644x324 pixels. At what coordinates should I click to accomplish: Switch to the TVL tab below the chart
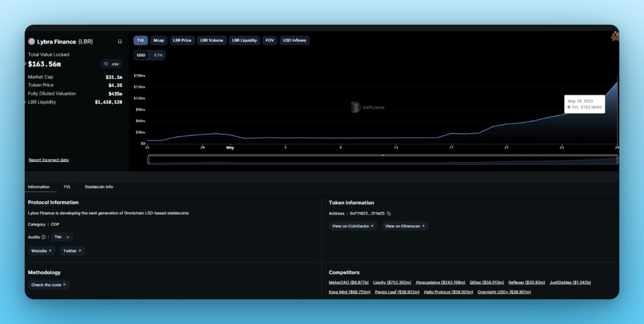[x=67, y=187]
